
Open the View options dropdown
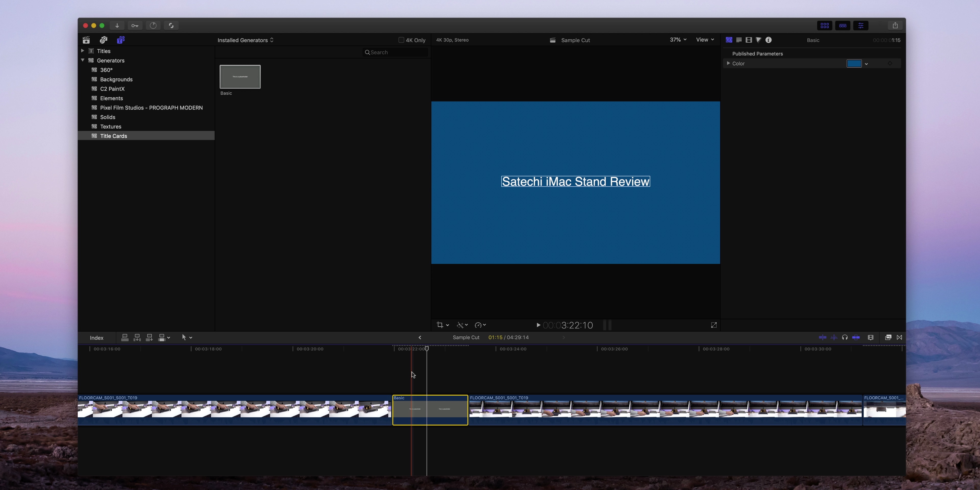pos(704,40)
